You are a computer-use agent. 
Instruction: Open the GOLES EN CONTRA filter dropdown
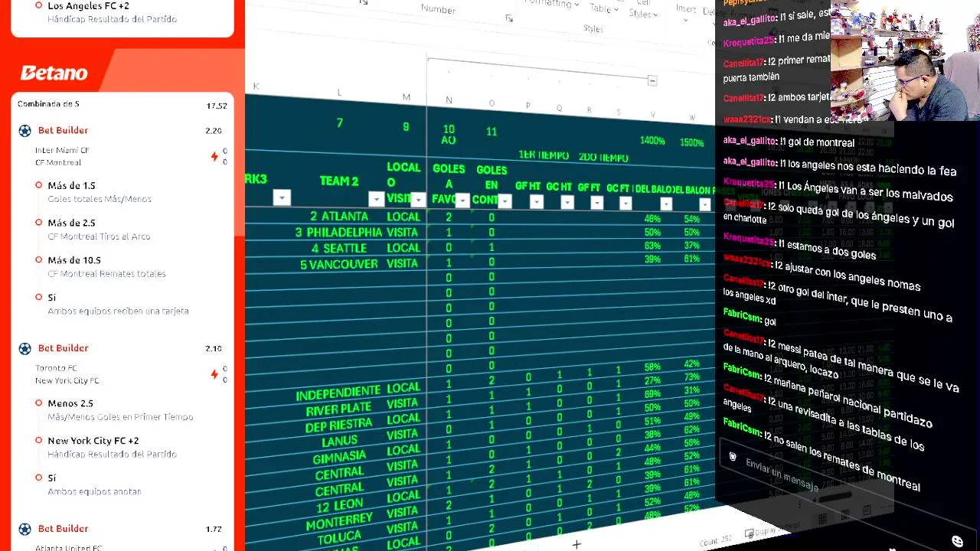[x=505, y=201]
